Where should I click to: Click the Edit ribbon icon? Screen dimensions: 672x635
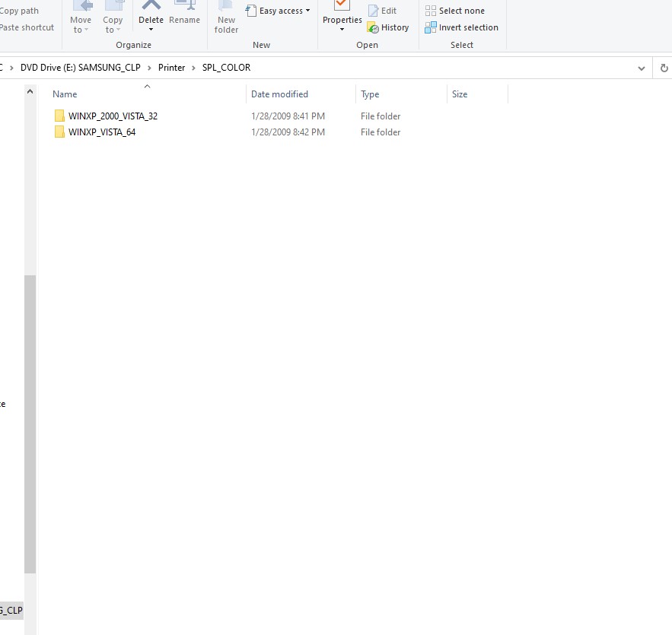[x=382, y=11]
